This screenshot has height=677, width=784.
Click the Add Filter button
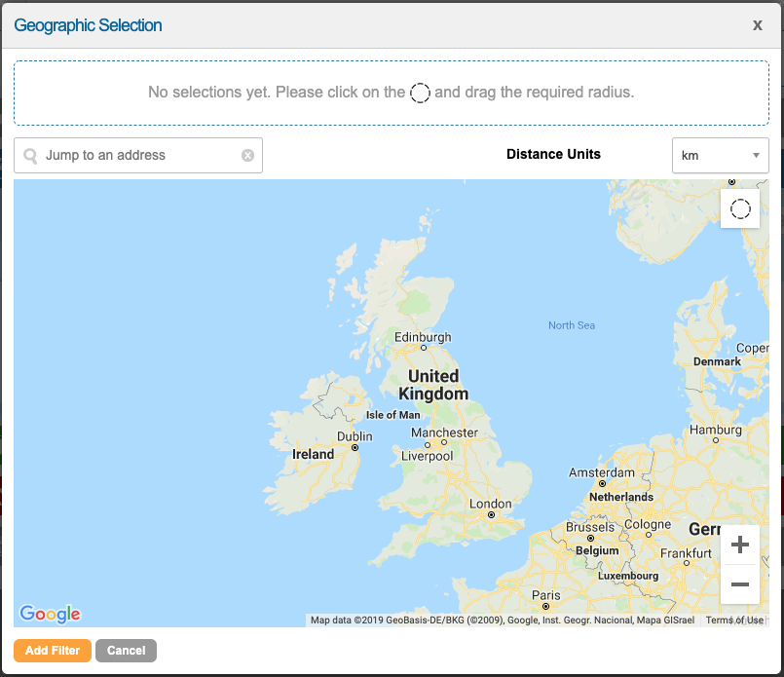click(x=53, y=651)
